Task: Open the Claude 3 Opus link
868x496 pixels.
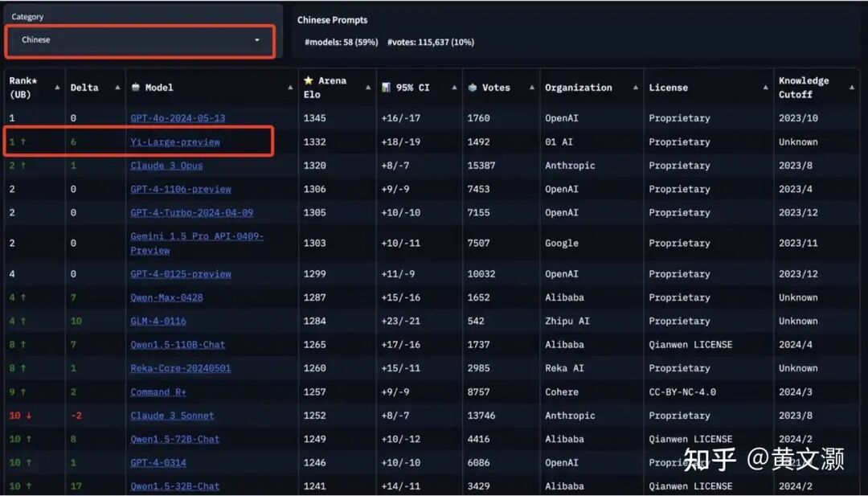Action: (166, 166)
